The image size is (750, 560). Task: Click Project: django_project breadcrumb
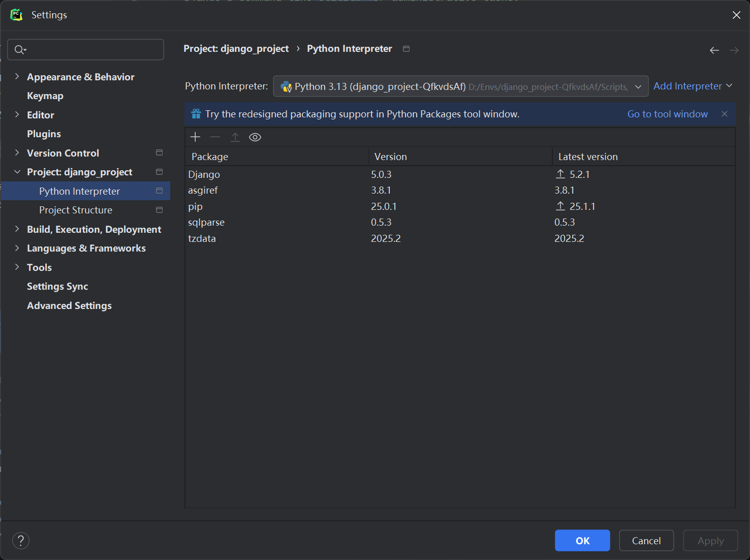click(x=236, y=49)
